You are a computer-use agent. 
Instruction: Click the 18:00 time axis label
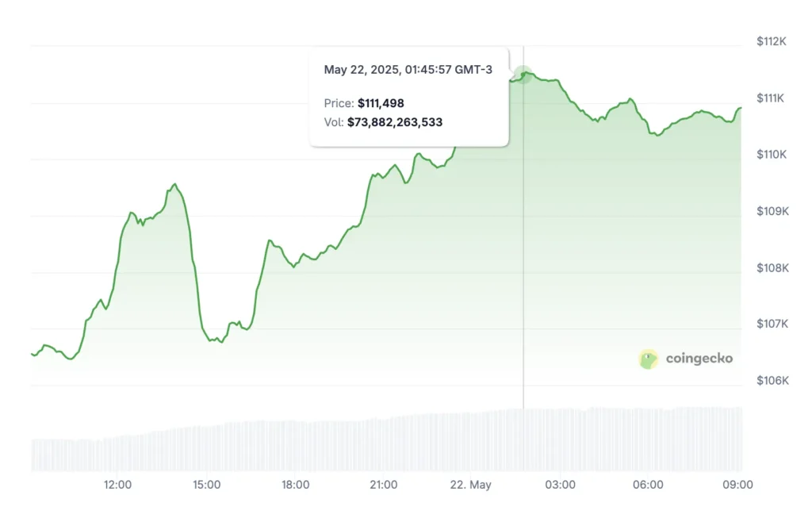tap(295, 485)
